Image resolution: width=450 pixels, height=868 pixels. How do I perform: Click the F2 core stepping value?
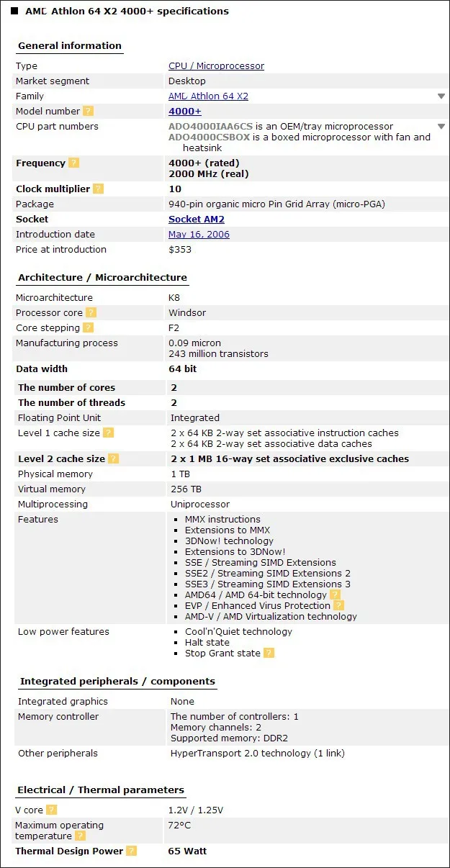point(174,327)
